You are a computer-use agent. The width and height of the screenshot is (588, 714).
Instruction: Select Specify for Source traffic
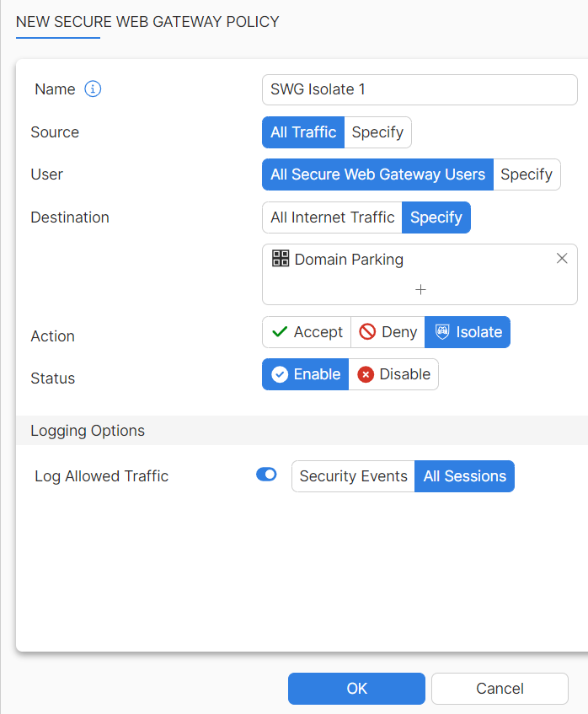[377, 132]
